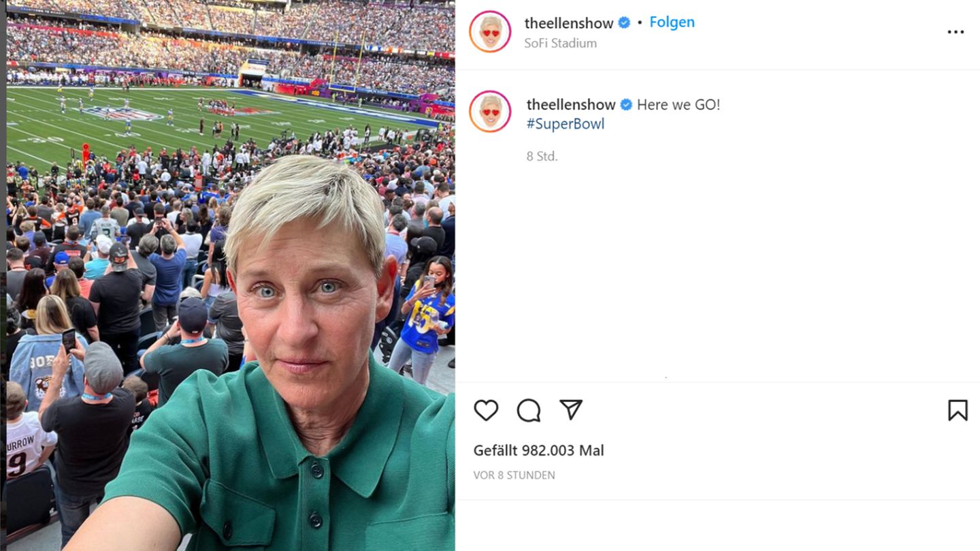The image size is (980, 551).
Task: Open the SoFi Stadium location link
Action: (560, 43)
